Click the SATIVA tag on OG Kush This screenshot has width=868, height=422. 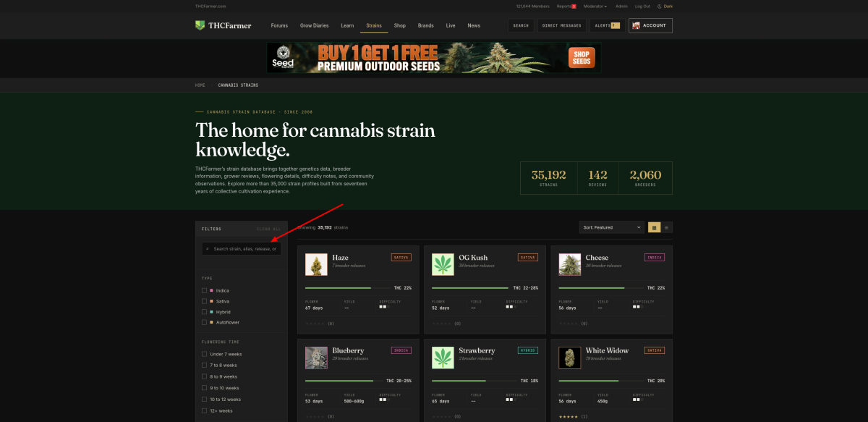point(528,257)
